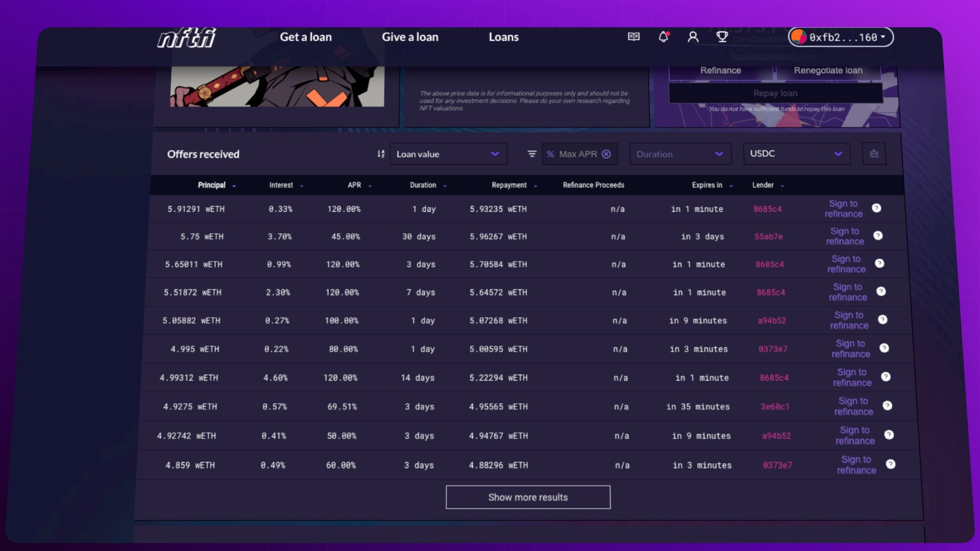The image size is (980, 551).
Task: Click the wallet avatar icon
Action: point(799,37)
